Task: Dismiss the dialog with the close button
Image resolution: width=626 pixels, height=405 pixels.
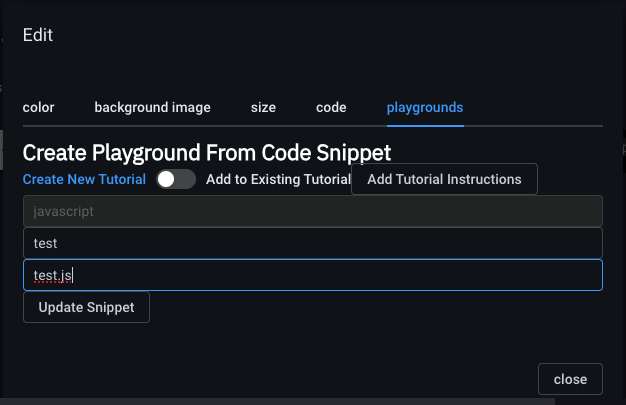Action: click(570, 379)
